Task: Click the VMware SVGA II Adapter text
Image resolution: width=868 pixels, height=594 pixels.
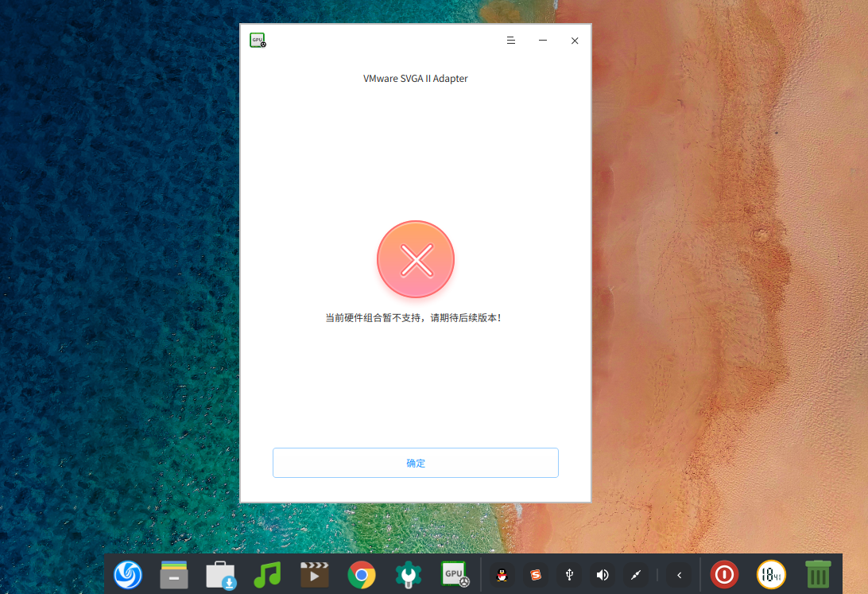Action: click(x=415, y=79)
